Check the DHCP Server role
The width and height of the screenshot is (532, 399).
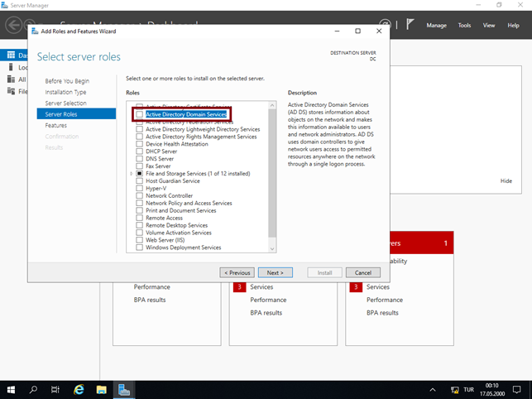140,151
